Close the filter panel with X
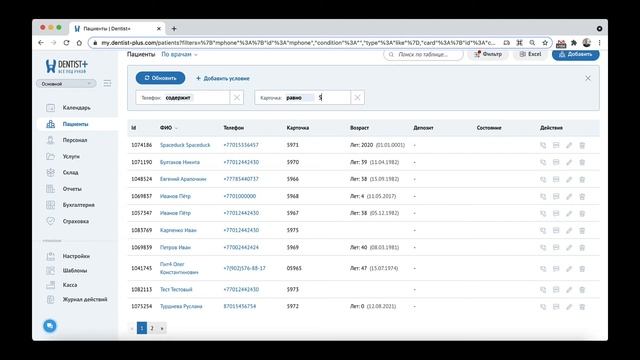The width and height of the screenshot is (640, 360). [x=588, y=78]
